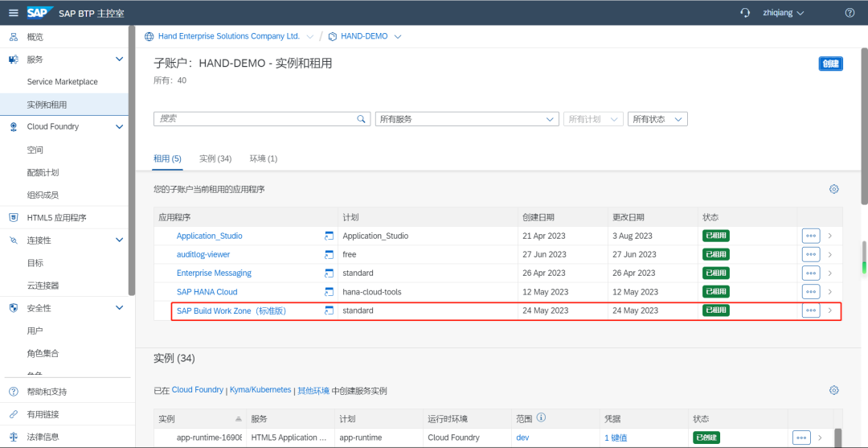
Task: Click the search magnifier icon
Action: 361,119
